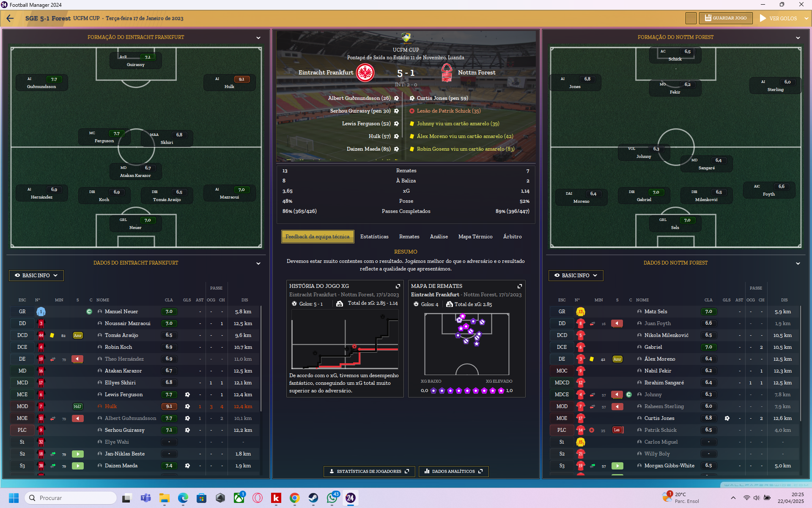The width and height of the screenshot is (812, 508).
Task: Select Hulk on the formation pitch
Action: [229, 83]
